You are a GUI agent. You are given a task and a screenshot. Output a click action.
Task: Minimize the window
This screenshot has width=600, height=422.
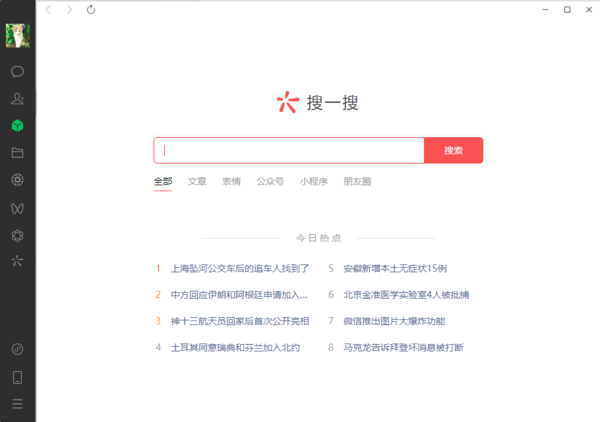(546, 10)
